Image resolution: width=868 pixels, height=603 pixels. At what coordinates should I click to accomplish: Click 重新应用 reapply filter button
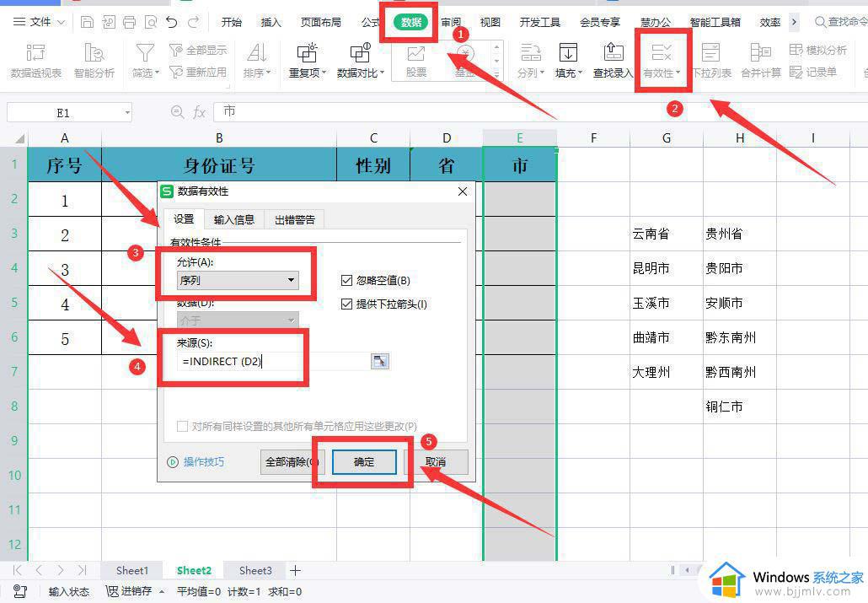tap(198, 72)
